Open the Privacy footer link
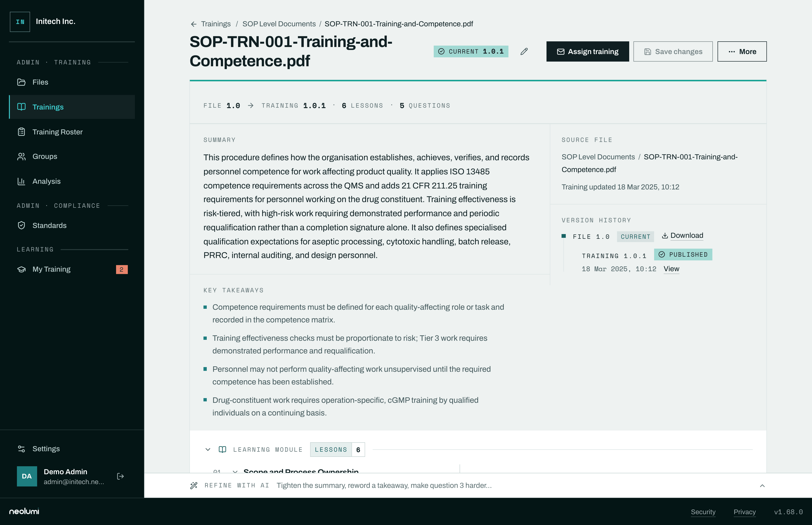 [x=745, y=512]
